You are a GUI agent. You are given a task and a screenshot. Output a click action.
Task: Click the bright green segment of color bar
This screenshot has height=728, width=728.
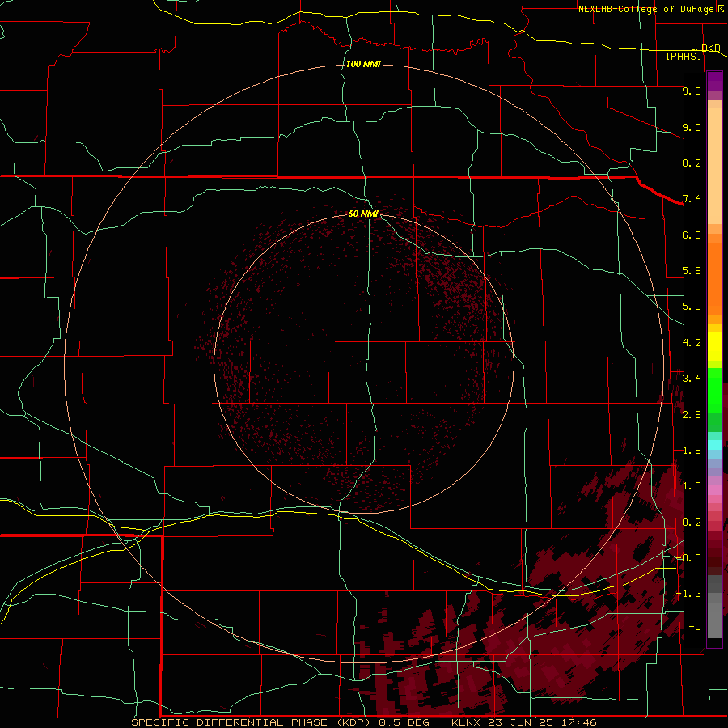point(714,390)
